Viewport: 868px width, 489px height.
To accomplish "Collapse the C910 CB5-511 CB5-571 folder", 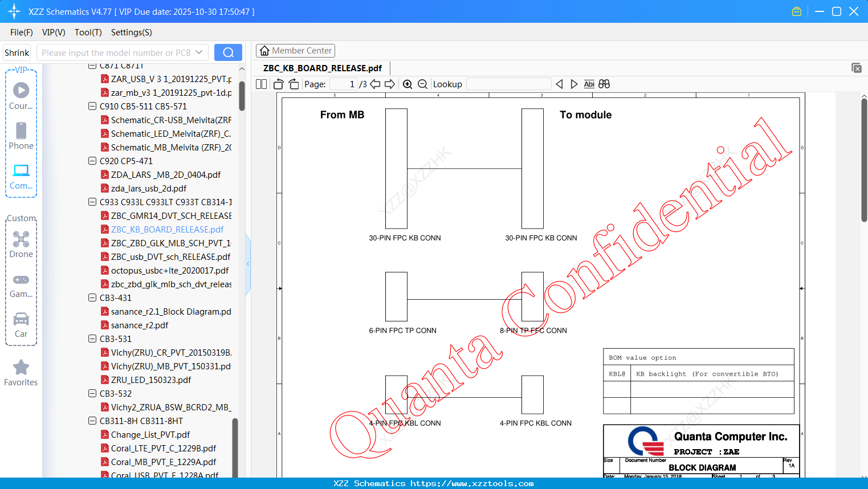I will point(92,106).
